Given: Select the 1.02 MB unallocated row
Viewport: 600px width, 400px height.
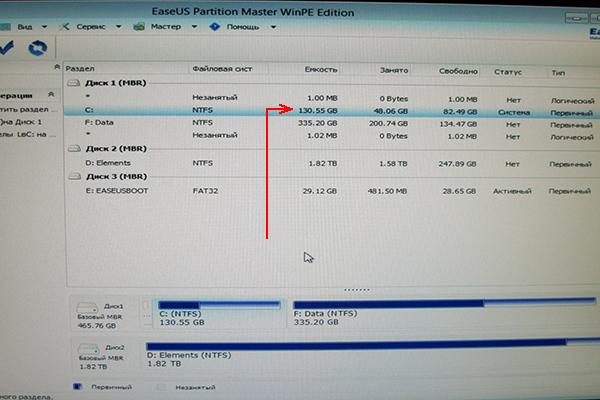Looking at the screenshot, I should [x=333, y=136].
